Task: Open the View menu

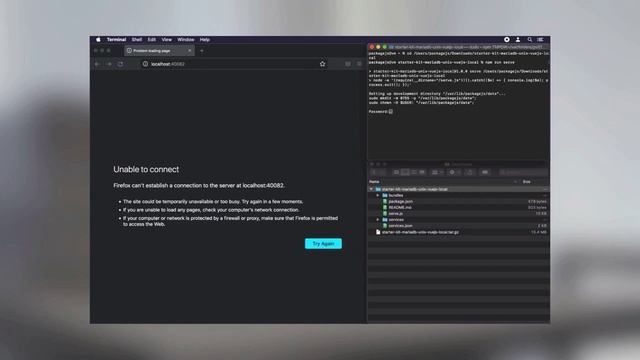Action: 167,40
